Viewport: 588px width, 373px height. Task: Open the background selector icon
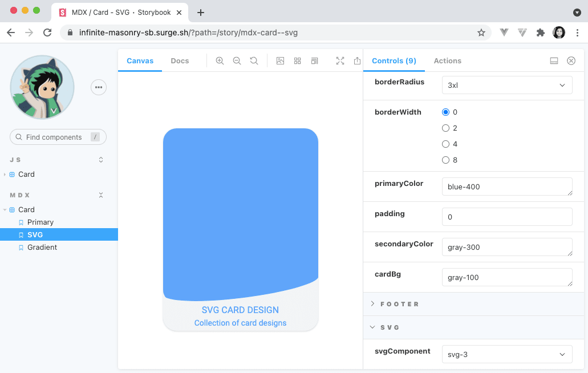pyautogui.click(x=280, y=60)
